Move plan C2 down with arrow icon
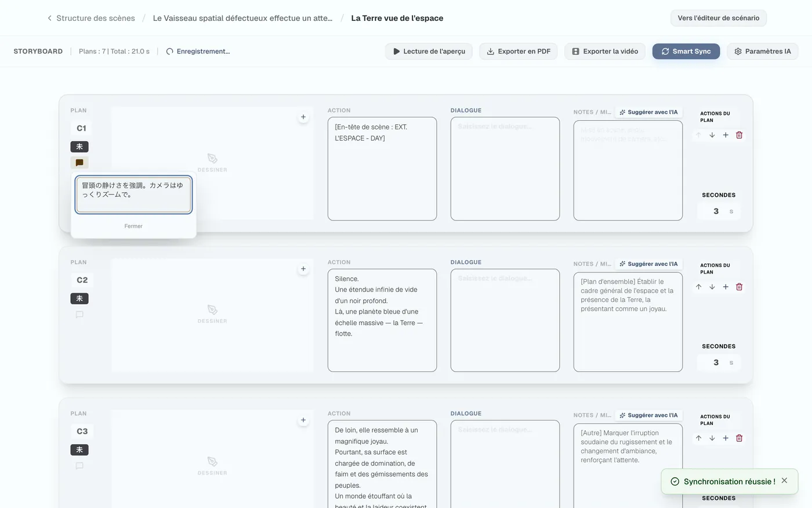Image resolution: width=812 pixels, height=508 pixels. click(712, 287)
